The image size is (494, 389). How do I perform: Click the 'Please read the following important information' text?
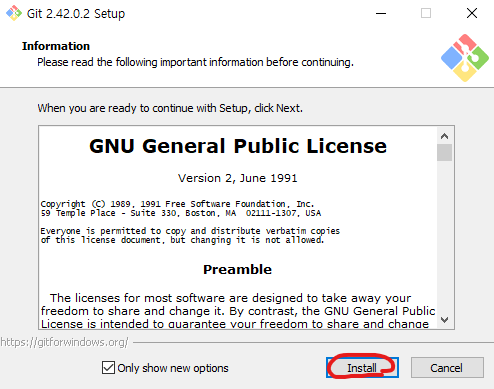(x=195, y=62)
